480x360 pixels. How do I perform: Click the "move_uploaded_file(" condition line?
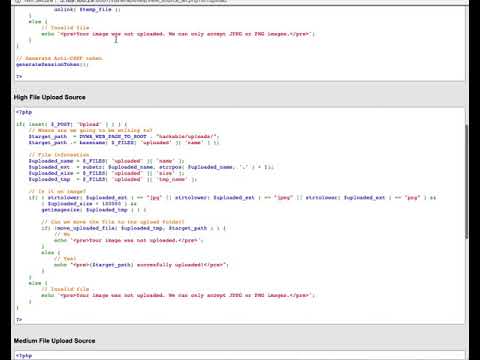[x=134, y=228]
